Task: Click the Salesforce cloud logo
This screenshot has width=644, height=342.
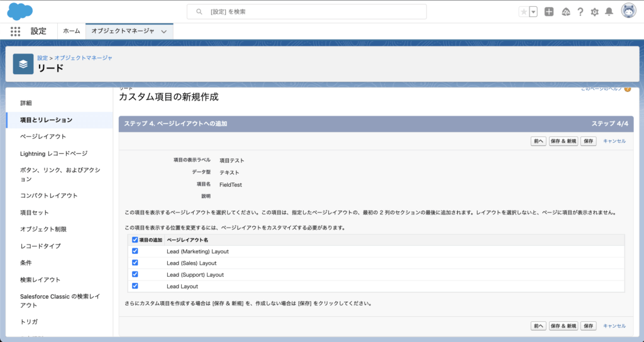Action: (19, 11)
